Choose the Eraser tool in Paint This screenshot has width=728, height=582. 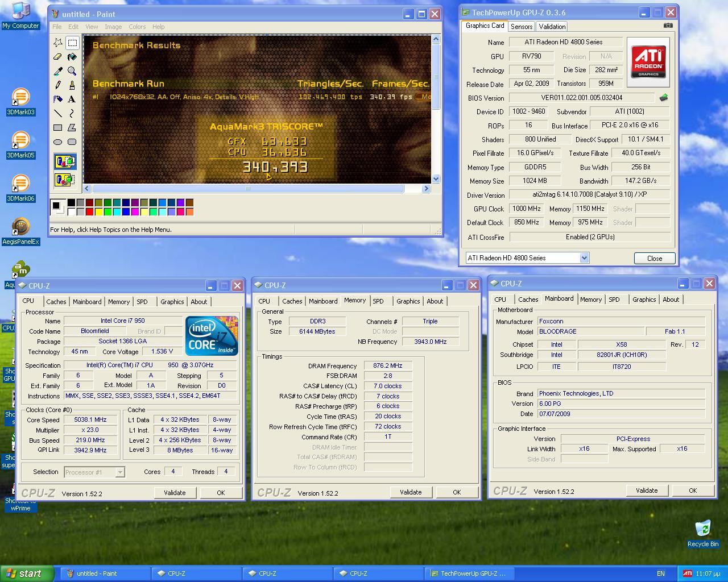[58, 57]
